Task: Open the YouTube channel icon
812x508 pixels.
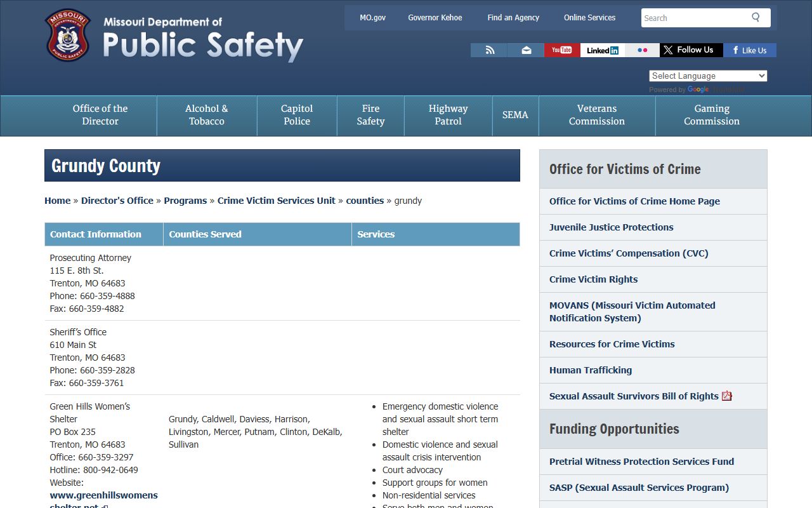Action: [x=561, y=50]
